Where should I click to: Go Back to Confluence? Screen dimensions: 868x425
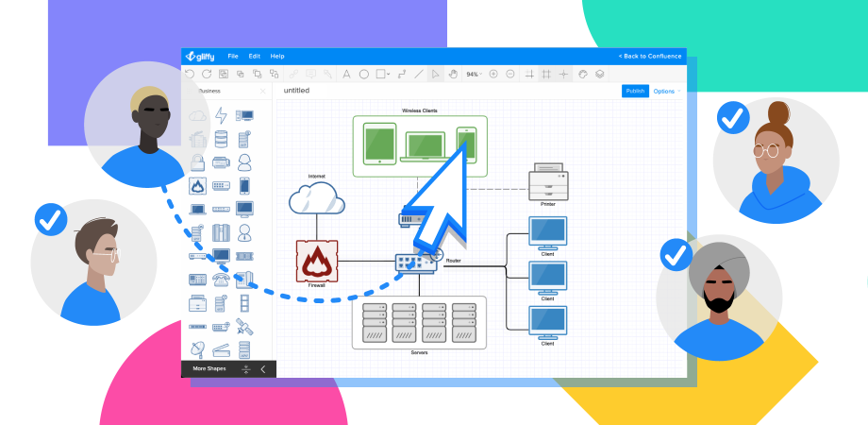click(650, 56)
